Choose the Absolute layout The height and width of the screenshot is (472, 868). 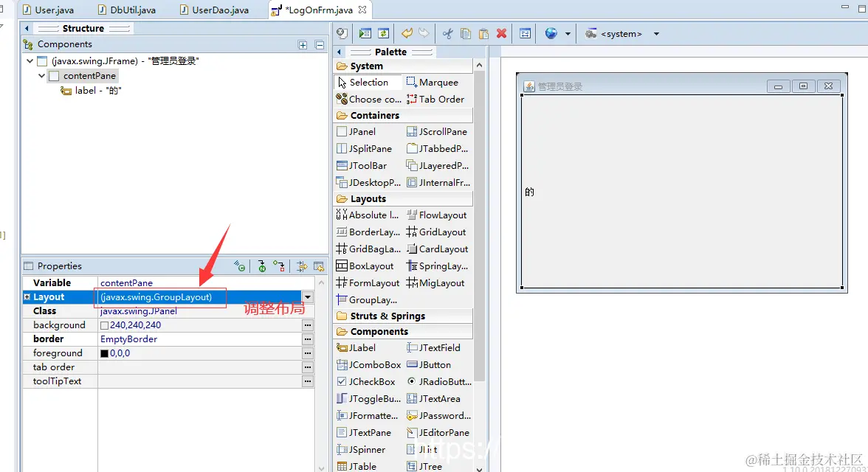click(367, 215)
